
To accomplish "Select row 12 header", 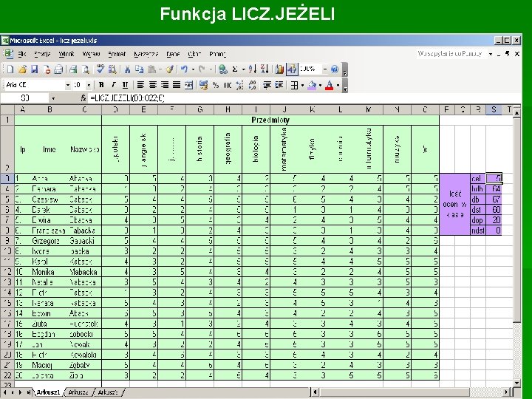I will pyautogui.click(x=7, y=272).
